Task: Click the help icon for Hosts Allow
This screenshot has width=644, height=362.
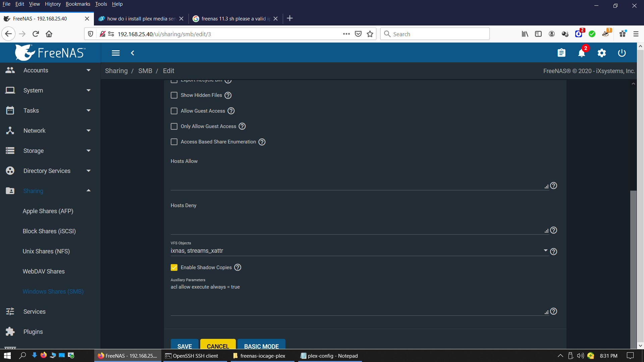Action: pyautogui.click(x=553, y=186)
